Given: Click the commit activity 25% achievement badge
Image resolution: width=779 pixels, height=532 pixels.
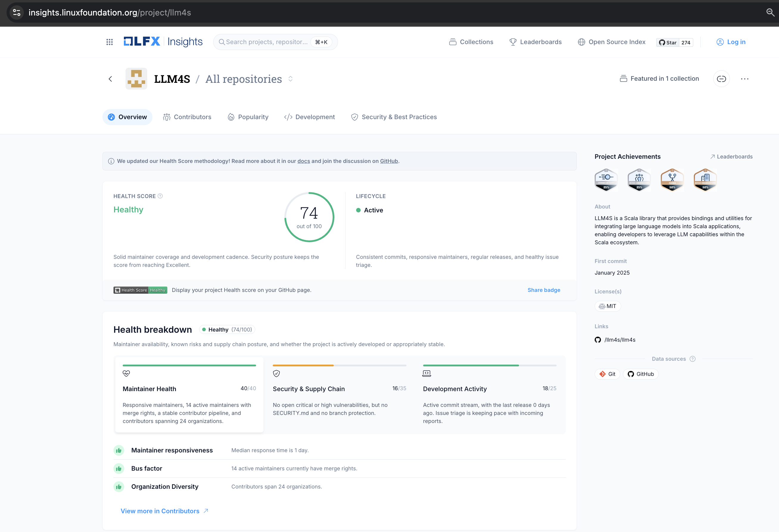Looking at the screenshot, I should (606, 180).
